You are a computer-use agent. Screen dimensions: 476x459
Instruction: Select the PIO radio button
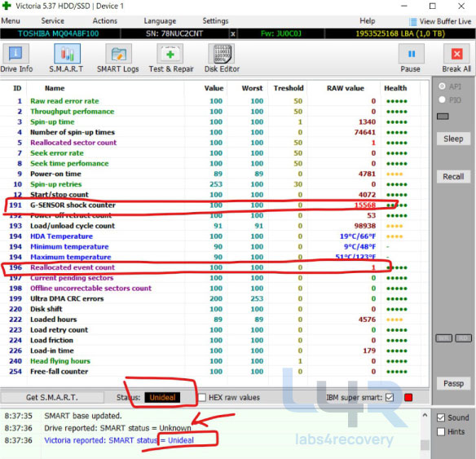(x=442, y=99)
